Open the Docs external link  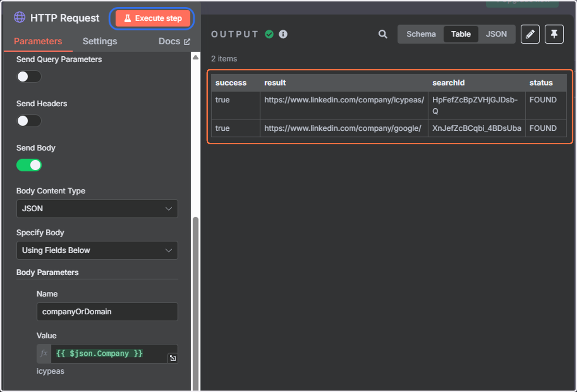point(174,41)
